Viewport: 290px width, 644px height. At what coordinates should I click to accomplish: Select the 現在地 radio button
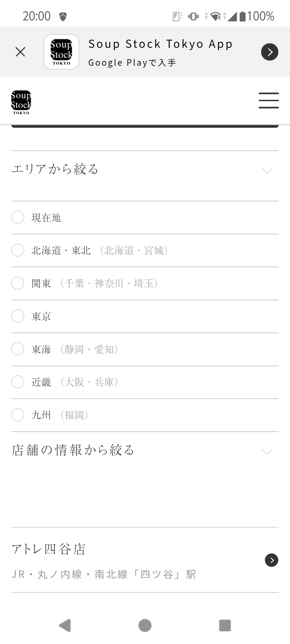pyautogui.click(x=18, y=217)
